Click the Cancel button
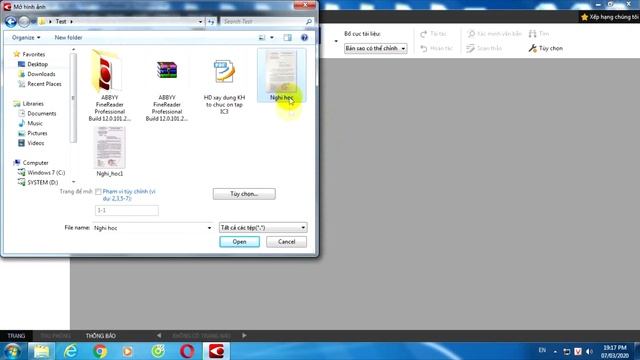 pos(287,242)
